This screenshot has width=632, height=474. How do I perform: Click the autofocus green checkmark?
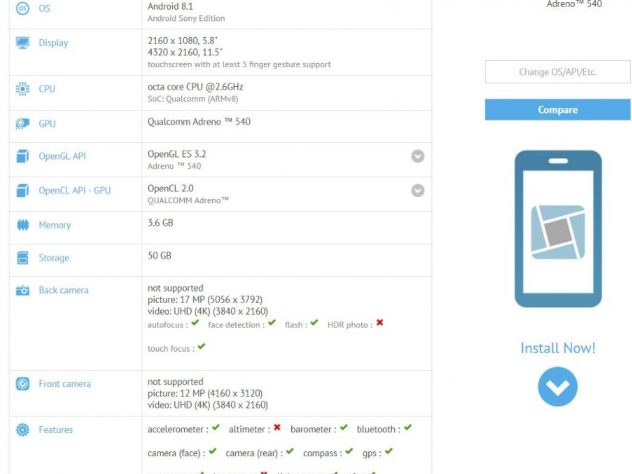point(196,323)
